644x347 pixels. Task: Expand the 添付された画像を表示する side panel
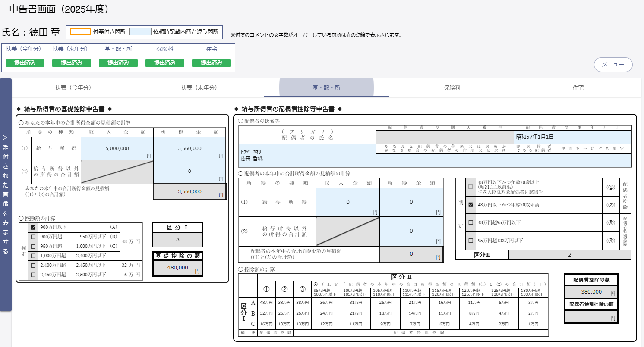tap(6, 194)
